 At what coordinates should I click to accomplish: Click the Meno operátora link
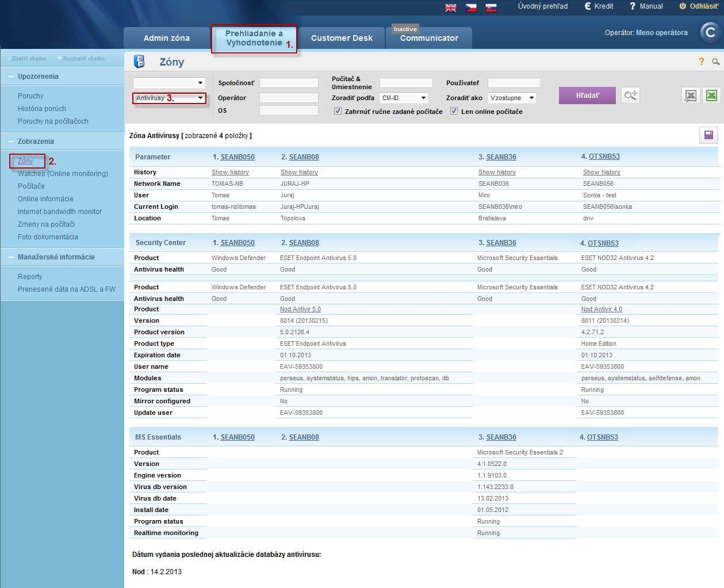pyautogui.click(x=662, y=33)
